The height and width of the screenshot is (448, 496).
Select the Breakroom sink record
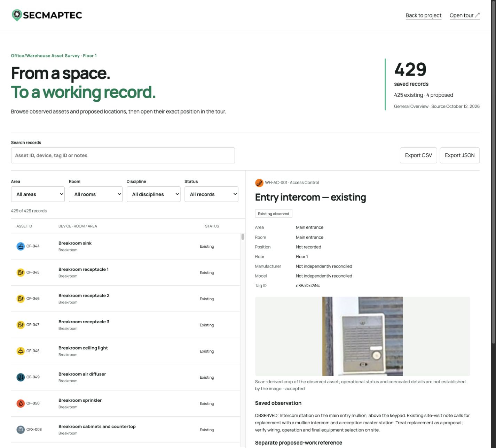pos(126,246)
